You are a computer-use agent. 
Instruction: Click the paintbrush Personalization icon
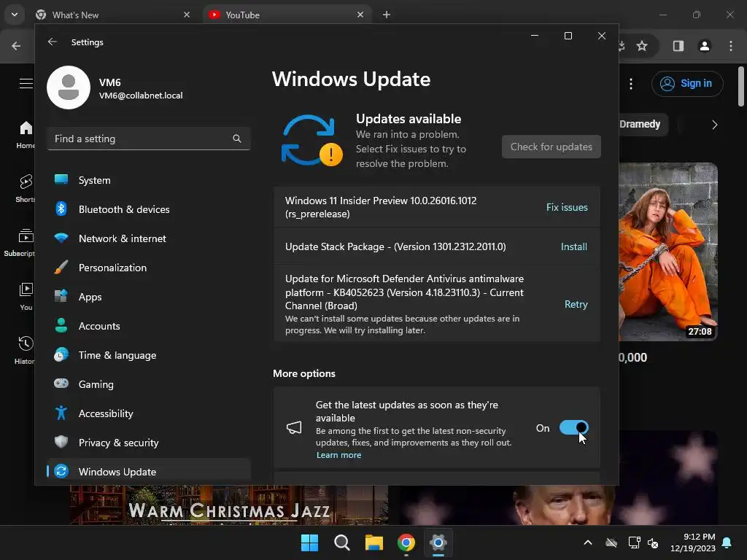(x=61, y=267)
